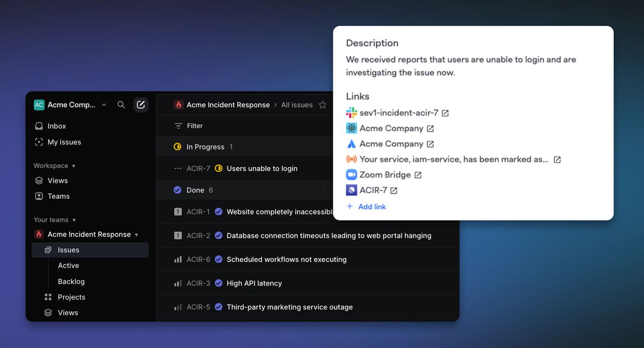Collapse the Workspace section arrow
644x348 pixels.
click(x=74, y=166)
